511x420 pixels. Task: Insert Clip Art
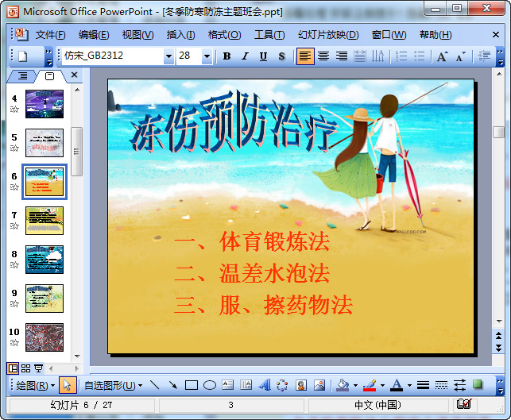[301, 385]
